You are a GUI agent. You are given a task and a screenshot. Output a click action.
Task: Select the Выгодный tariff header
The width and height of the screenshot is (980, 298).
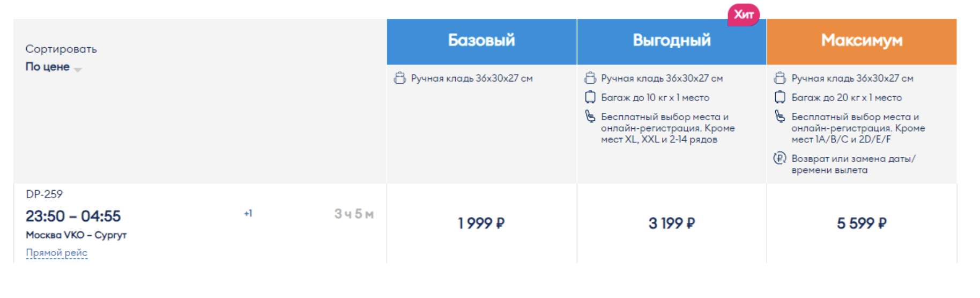(671, 41)
